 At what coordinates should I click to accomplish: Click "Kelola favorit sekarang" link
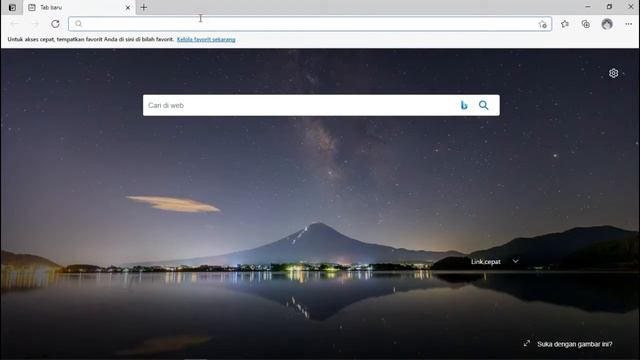point(206,40)
